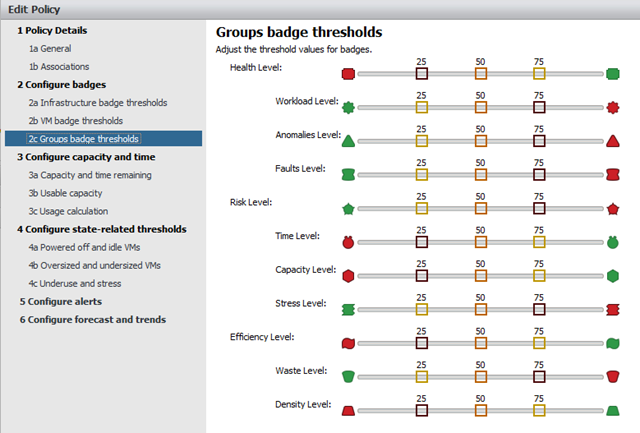The width and height of the screenshot is (640, 433).
Task: Click the red Health Level badge icon
Action: (x=348, y=74)
